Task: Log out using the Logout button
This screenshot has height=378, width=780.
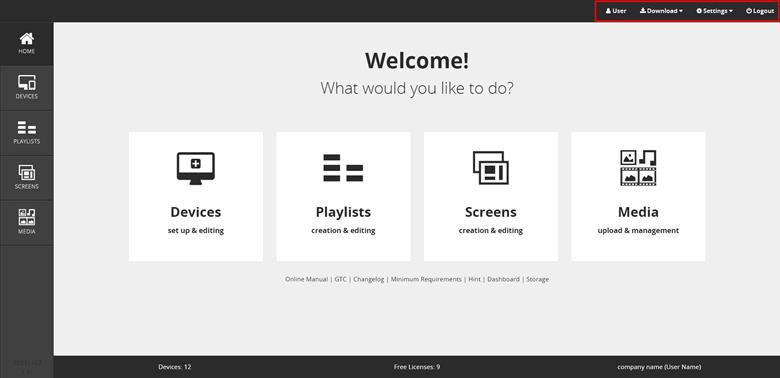Action: [x=760, y=11]
